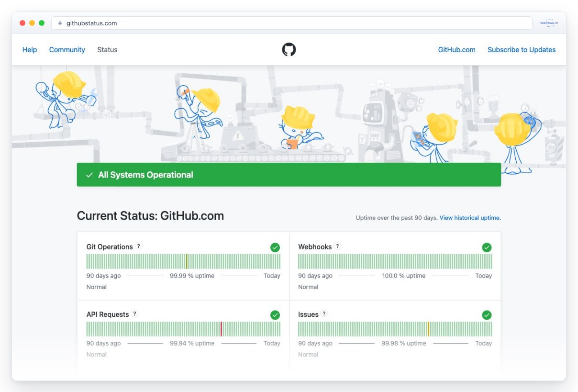Click the browser extension icon at top right
Image resolution: width=578 pixels, height=392 pixels.
(548, 23)
